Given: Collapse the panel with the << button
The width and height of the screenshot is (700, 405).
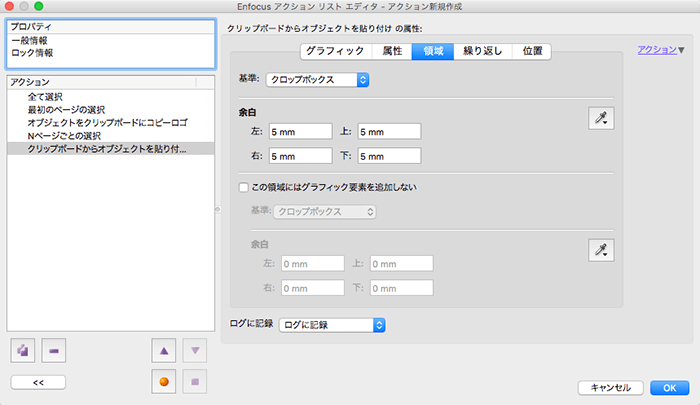Looking at the screenshot, I should point(38,383).
